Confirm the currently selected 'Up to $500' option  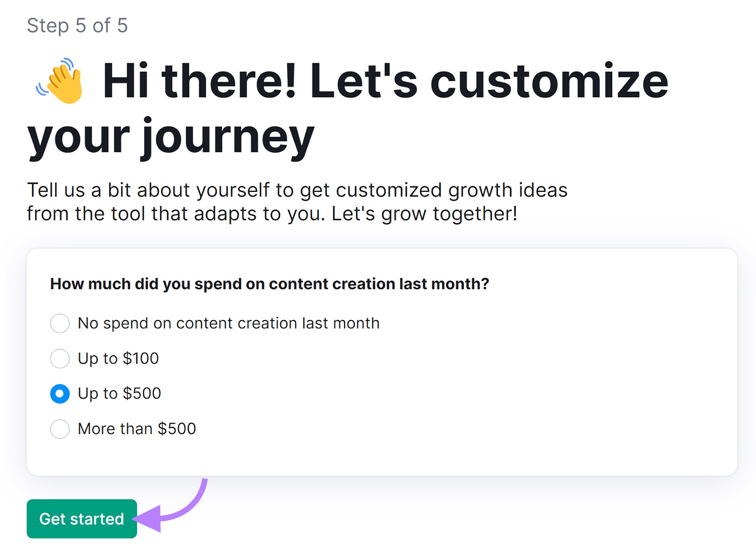point(60,393)
